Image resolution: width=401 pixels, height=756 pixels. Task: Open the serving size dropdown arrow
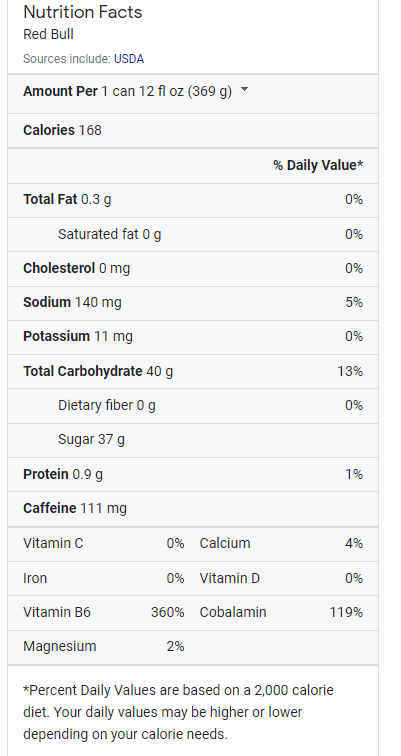(244, 90)
